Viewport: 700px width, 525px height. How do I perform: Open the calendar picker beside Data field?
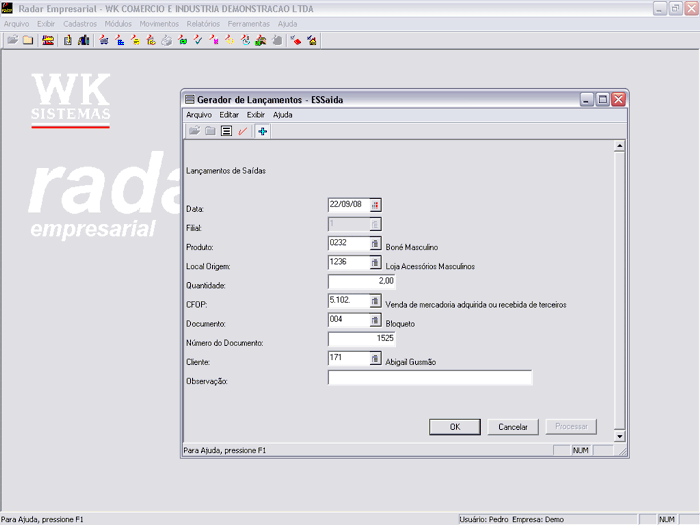pyautogui.click(x=376, y=204)
